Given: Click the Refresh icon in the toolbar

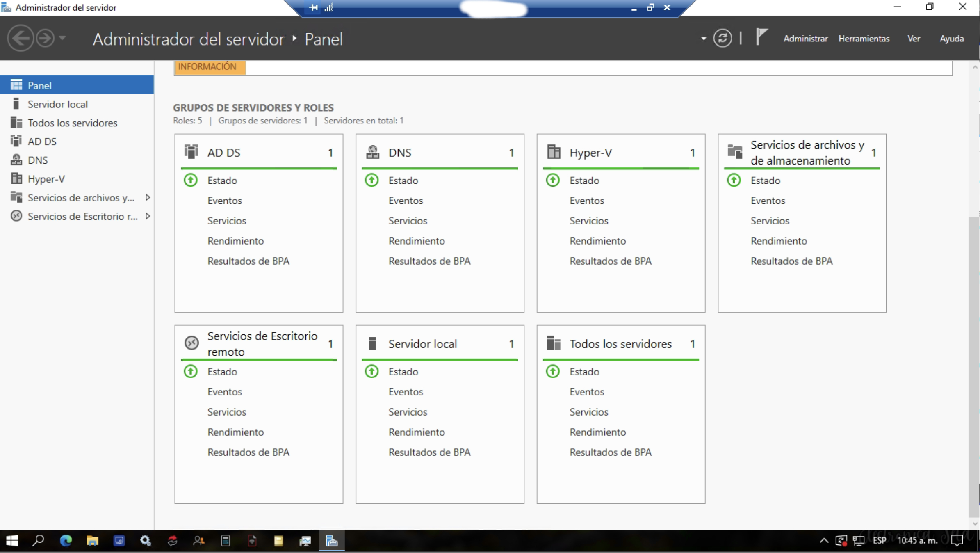Looking at the screenshot, I should tap(723, 38).
